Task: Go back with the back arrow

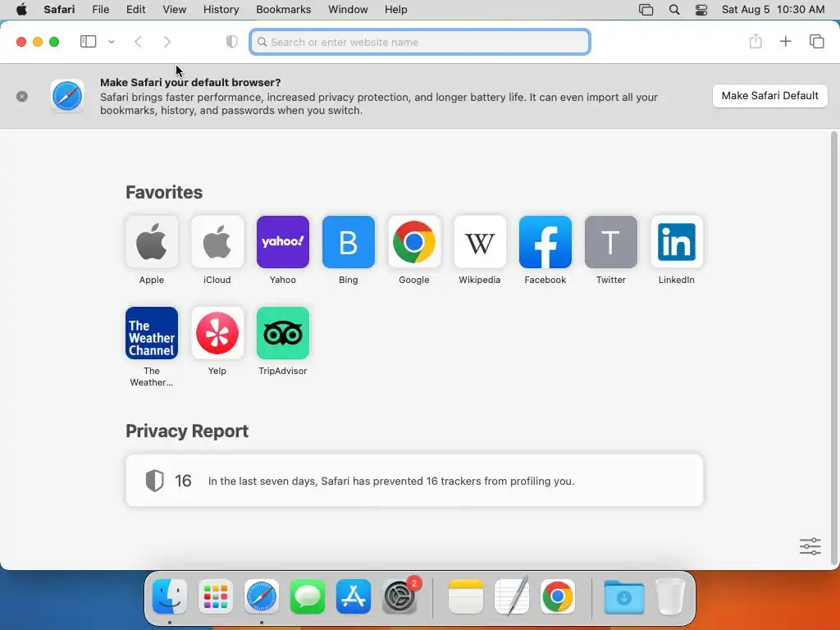Action: pyautogui.click(x=138, y=42)
